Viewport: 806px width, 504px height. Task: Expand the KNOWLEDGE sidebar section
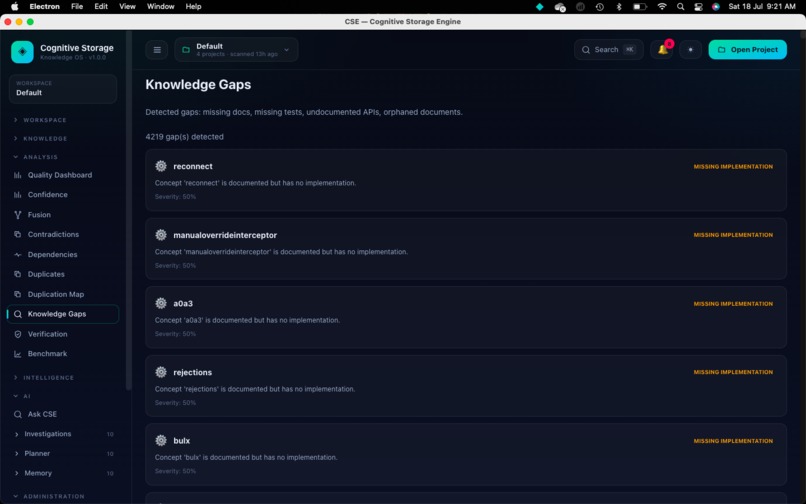click(x=40, y=138)
